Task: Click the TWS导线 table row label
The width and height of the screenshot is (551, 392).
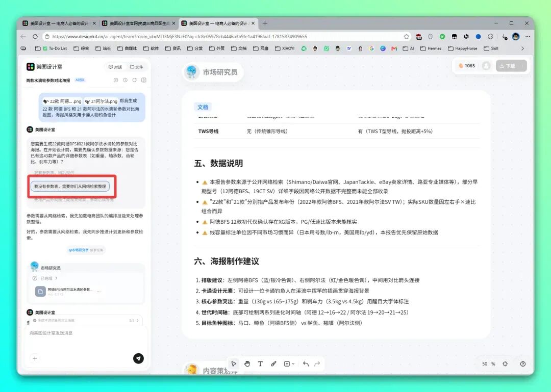Action: pos(208,132)
